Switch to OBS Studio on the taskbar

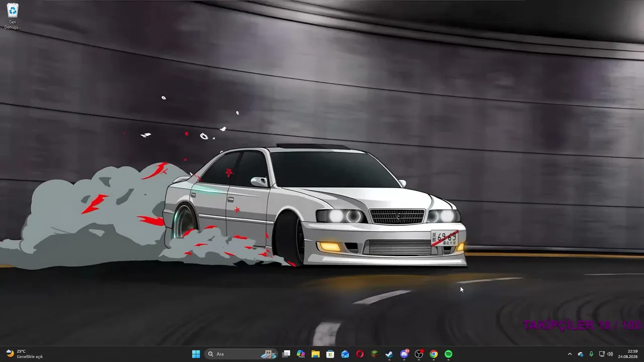click(x=419, y=354)
